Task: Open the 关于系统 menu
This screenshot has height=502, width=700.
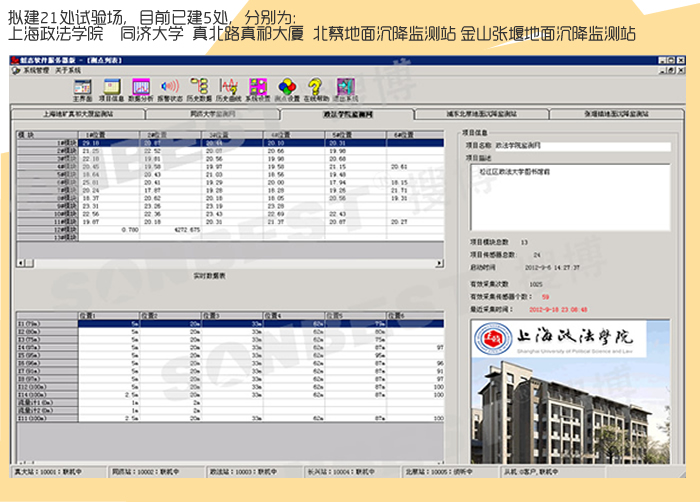Action: 67,71
